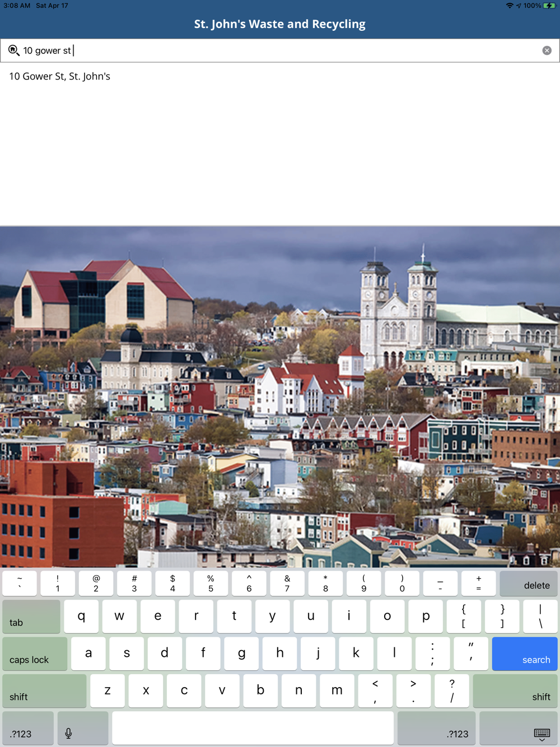Toggle the caps lock key
Viewport: 560px width, 747px height.
pyautogui.click(x=35, y=654)
